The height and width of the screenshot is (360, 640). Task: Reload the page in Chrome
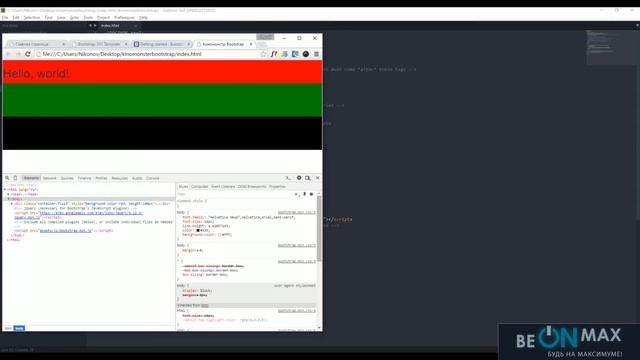[28, 54]
